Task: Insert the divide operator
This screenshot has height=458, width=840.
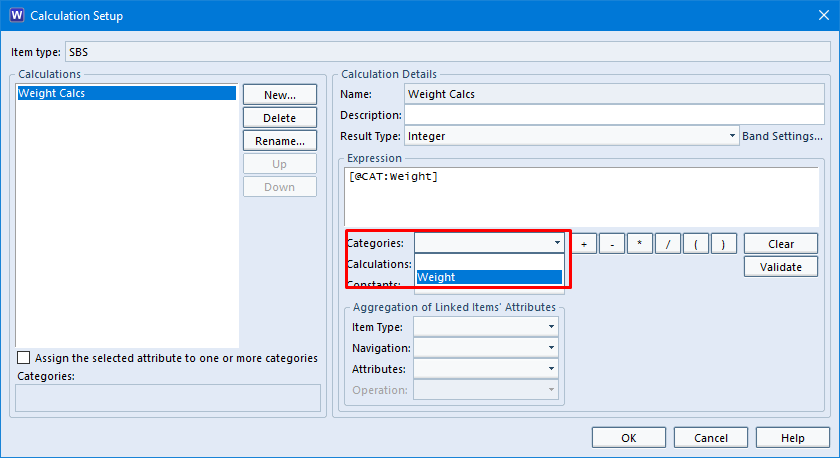Action: 668,244
